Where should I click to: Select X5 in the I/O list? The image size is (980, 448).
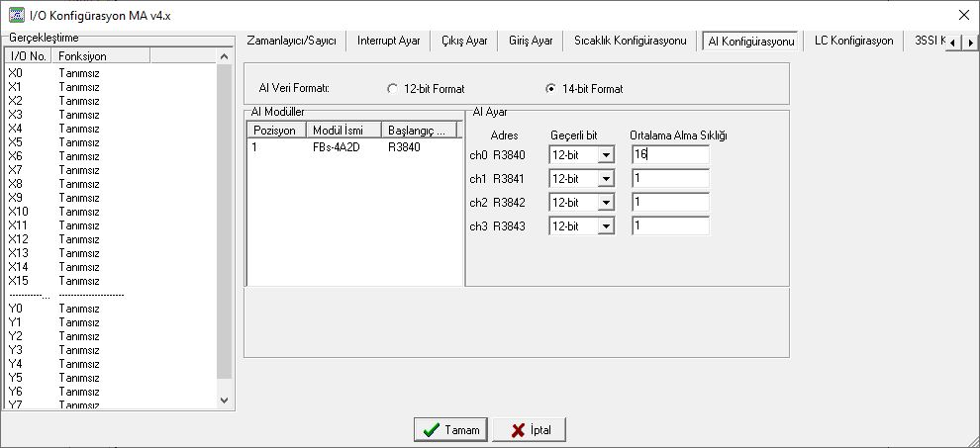click(x=16, y=142)
